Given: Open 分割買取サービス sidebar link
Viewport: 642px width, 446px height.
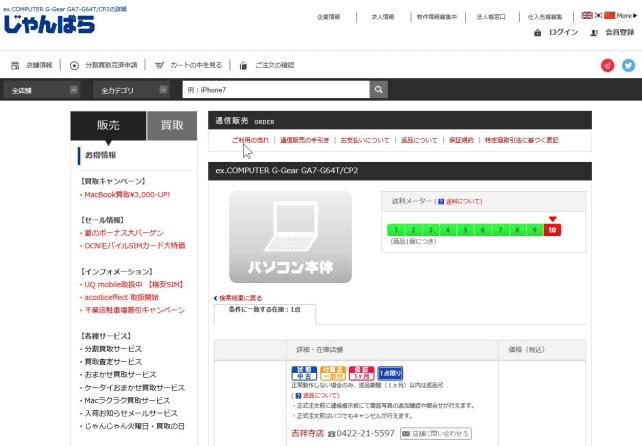Looking at the screenshot, I should [x=113, y=349].
